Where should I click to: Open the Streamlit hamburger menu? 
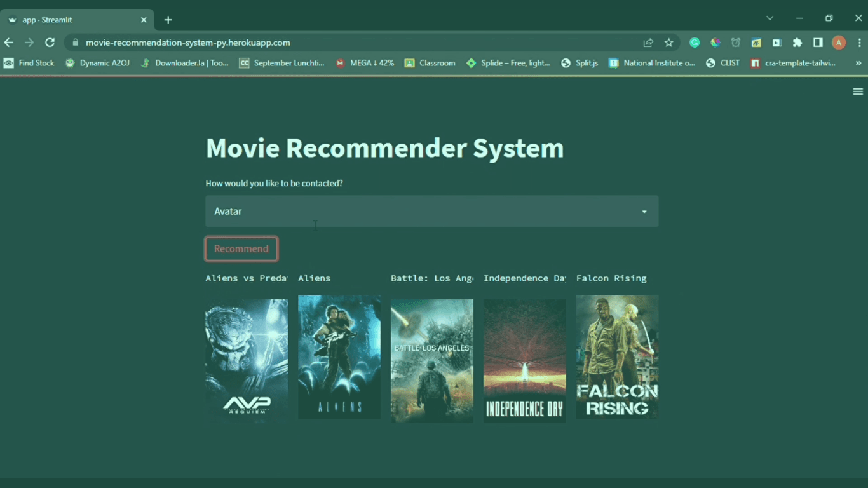point(858,91)
